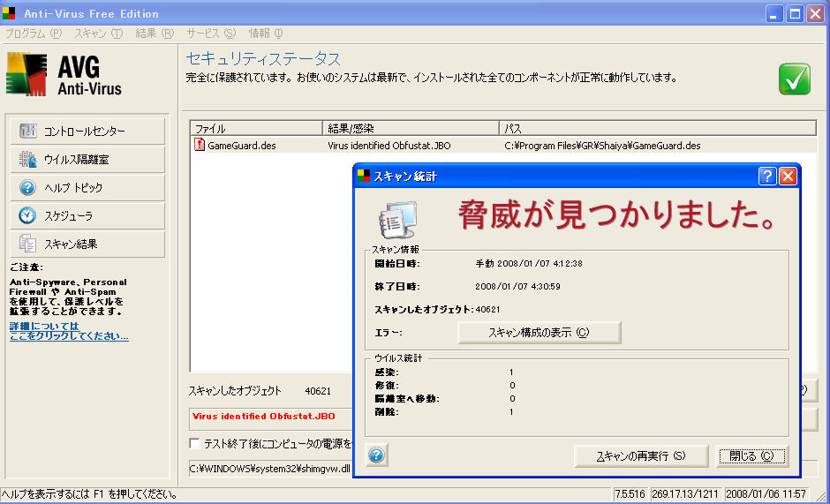The image size is (830, 504).
Task: Click スキャンの再実行 (S) rescan button
Action: click(641, 455)
